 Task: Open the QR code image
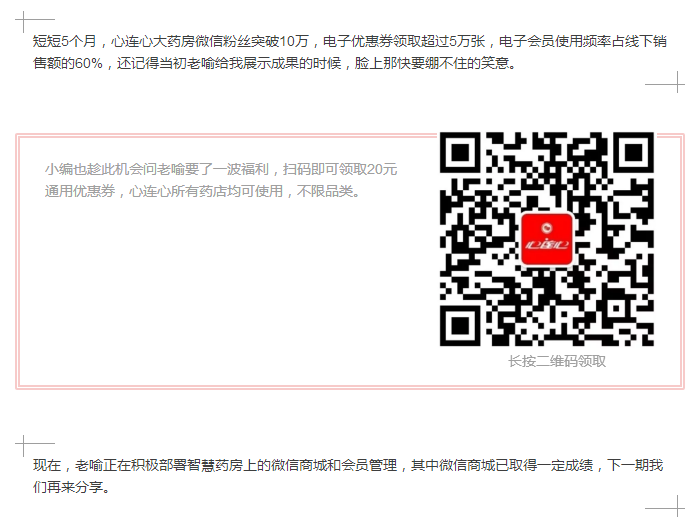pos(547,239)
